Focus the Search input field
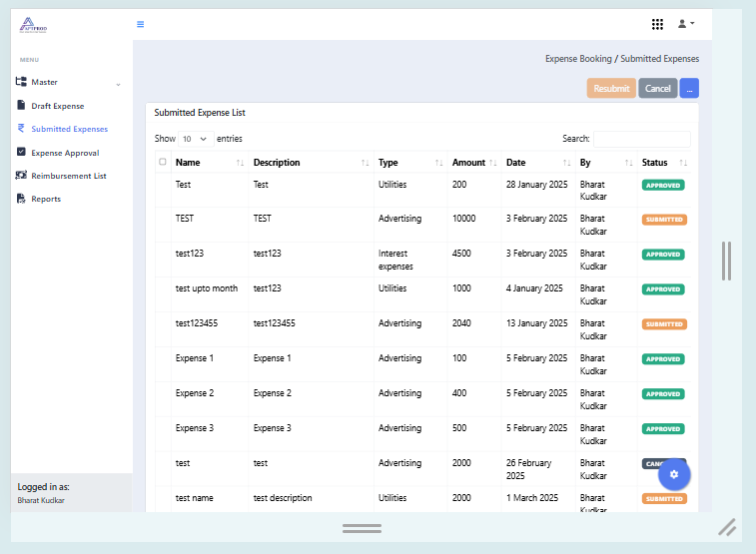 pos(641,139)
